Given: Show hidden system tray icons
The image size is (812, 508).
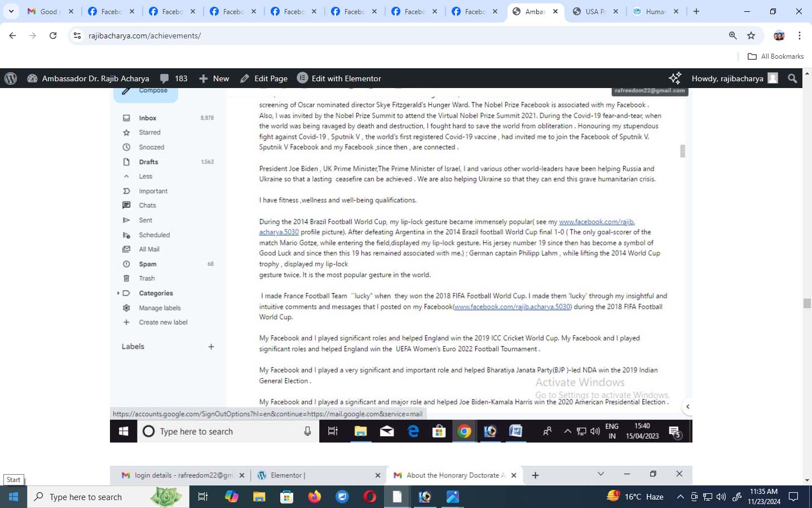Looking at the screenshot, I should 680,497.
